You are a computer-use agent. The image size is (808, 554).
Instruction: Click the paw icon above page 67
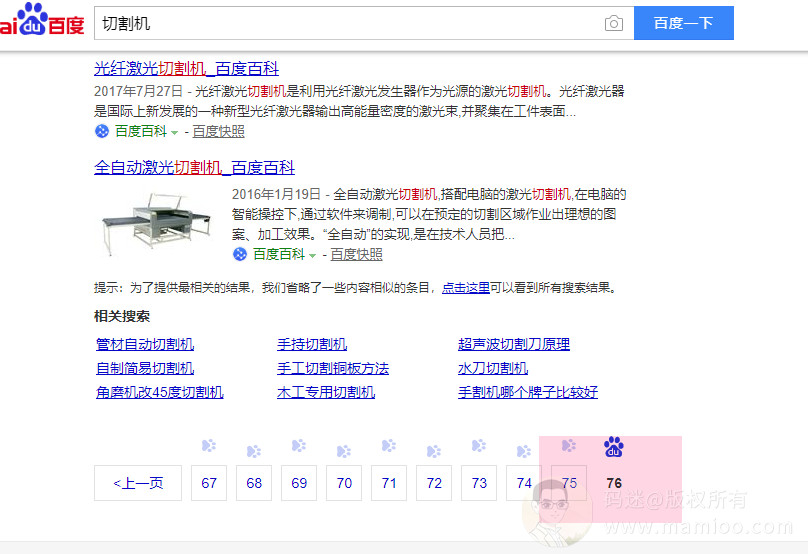point(209,446)
